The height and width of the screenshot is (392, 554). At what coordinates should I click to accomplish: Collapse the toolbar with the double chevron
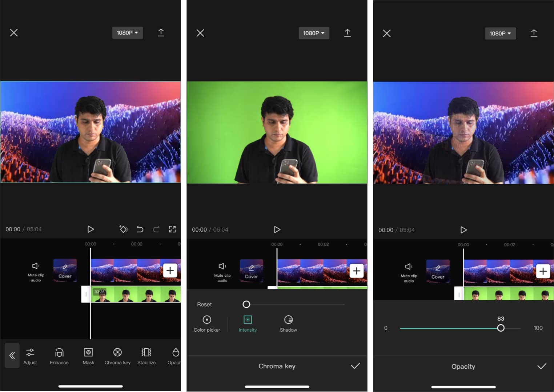(12, 356)
